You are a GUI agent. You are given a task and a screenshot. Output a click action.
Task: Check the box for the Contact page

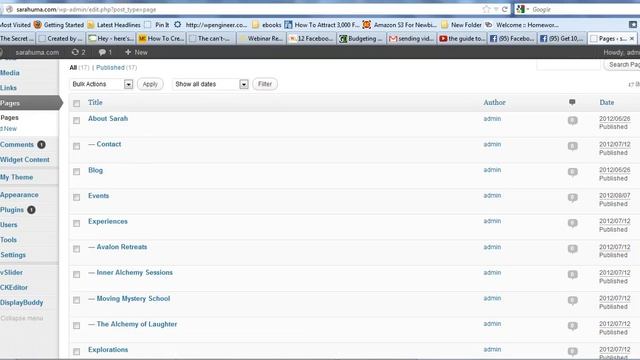click(x=76, y=146)
